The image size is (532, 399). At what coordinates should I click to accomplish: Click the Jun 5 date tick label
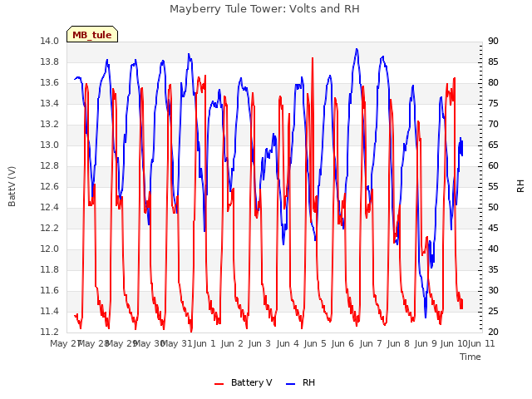pyautogui.click(x=315, y=344)
